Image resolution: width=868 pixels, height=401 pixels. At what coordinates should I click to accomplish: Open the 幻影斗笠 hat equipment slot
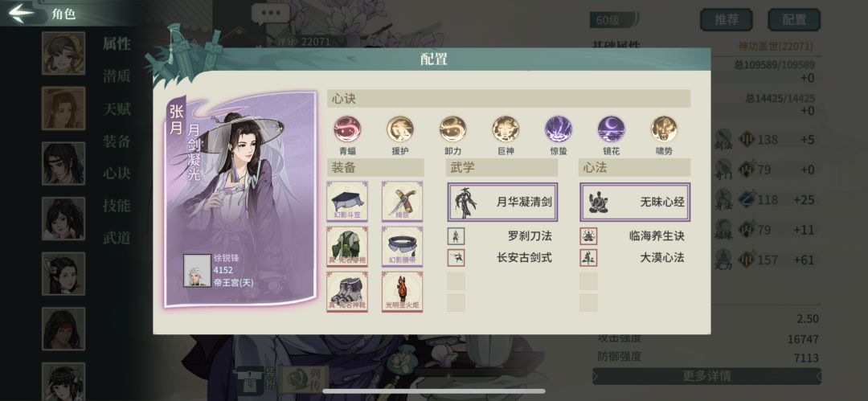point(347,202)
